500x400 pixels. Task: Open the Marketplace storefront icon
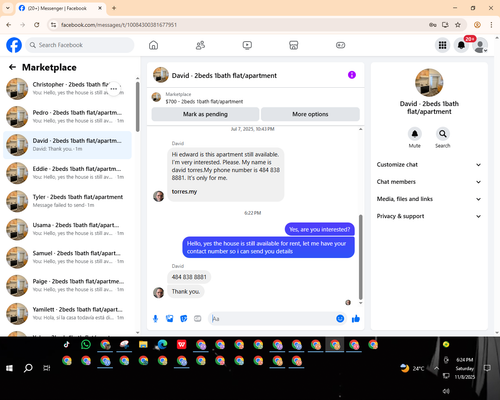(294, 45)
